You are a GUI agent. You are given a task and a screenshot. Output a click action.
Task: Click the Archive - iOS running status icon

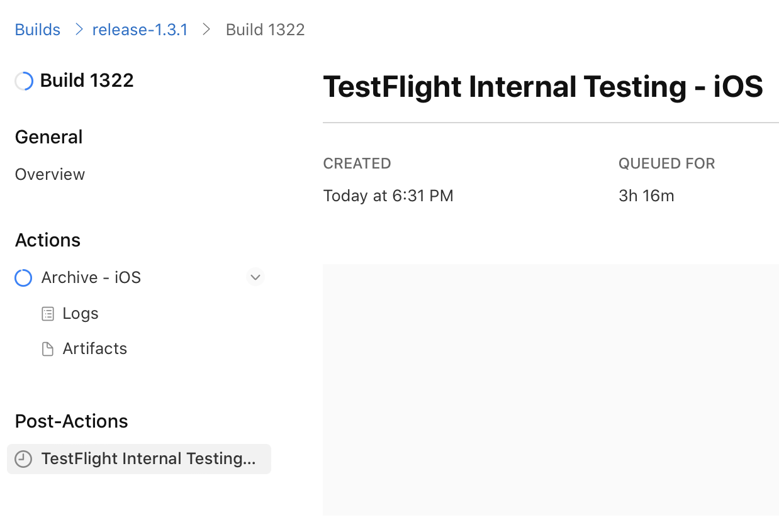(x=23, y=278)
